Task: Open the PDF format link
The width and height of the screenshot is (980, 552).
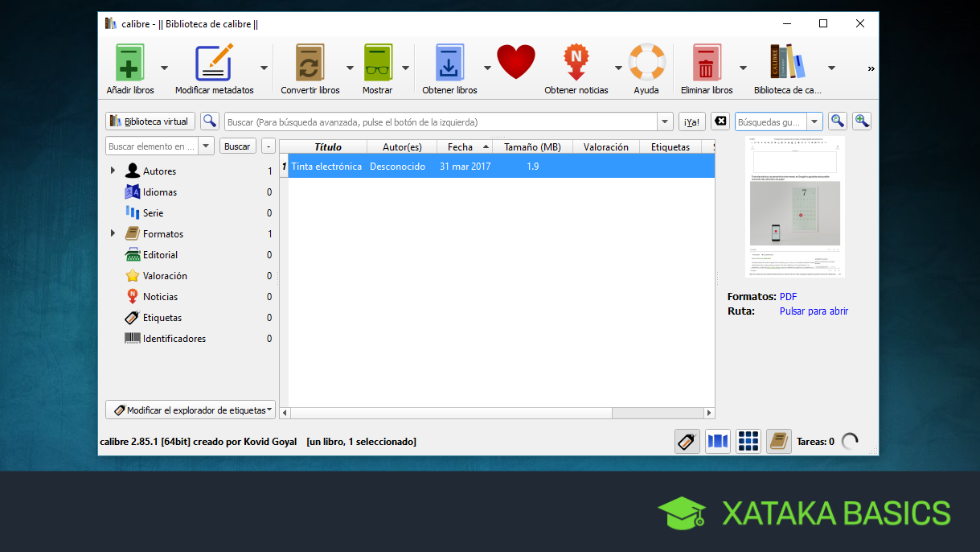Action: pos(788,296)
